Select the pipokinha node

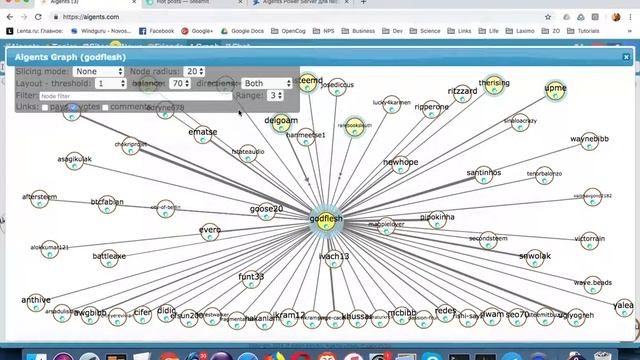[437, 220]
